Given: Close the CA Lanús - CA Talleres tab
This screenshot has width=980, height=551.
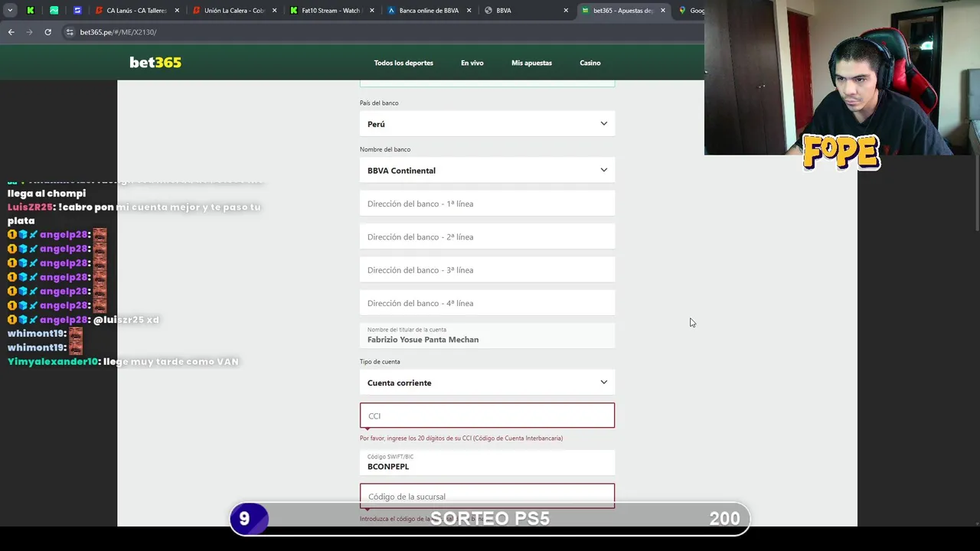Looking at the screenshot, I should click(177, 11).
